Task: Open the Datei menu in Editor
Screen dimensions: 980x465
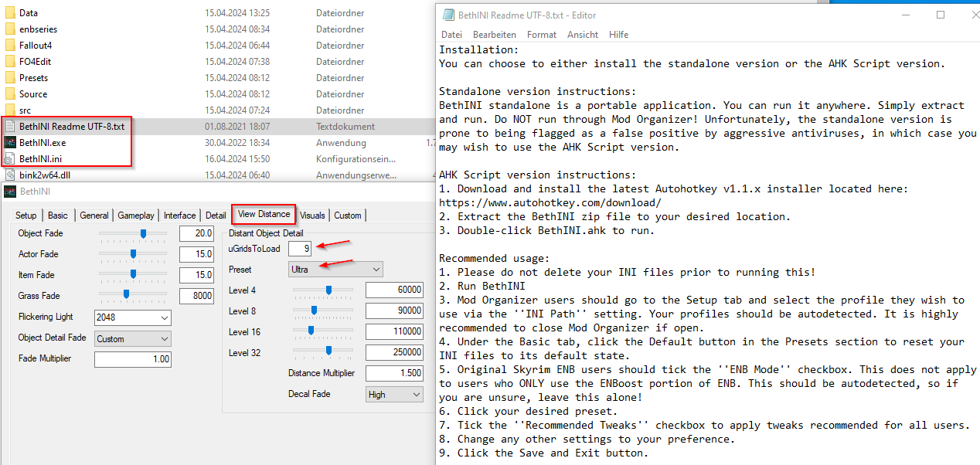Action: click(x=451, y=35)
